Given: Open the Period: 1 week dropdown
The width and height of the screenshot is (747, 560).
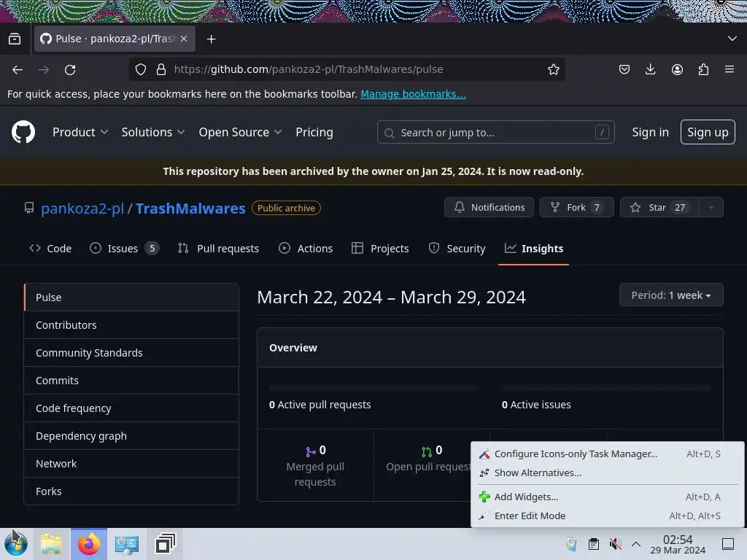Looking at the screenshot, I should (671, 295).
